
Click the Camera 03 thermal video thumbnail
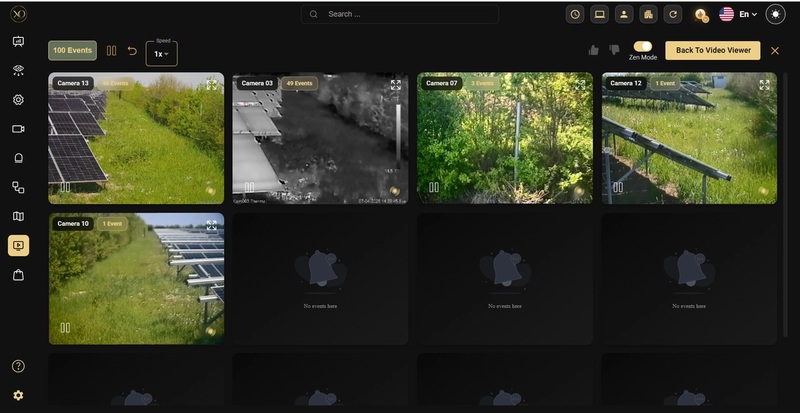click(320, 138)
